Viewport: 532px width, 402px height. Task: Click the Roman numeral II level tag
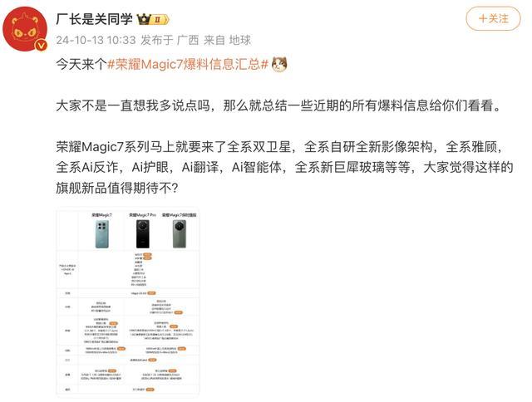(x=160, y=20)
